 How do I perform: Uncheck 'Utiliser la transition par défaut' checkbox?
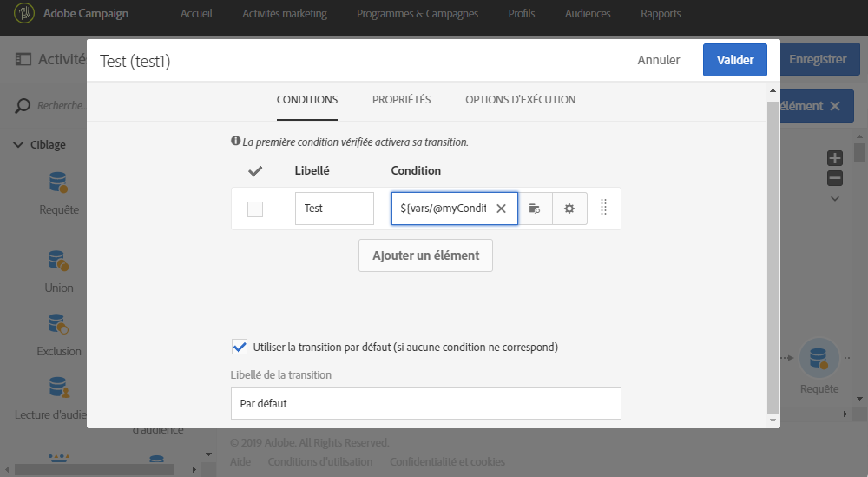pyautogui.click(x=240, y=347)
